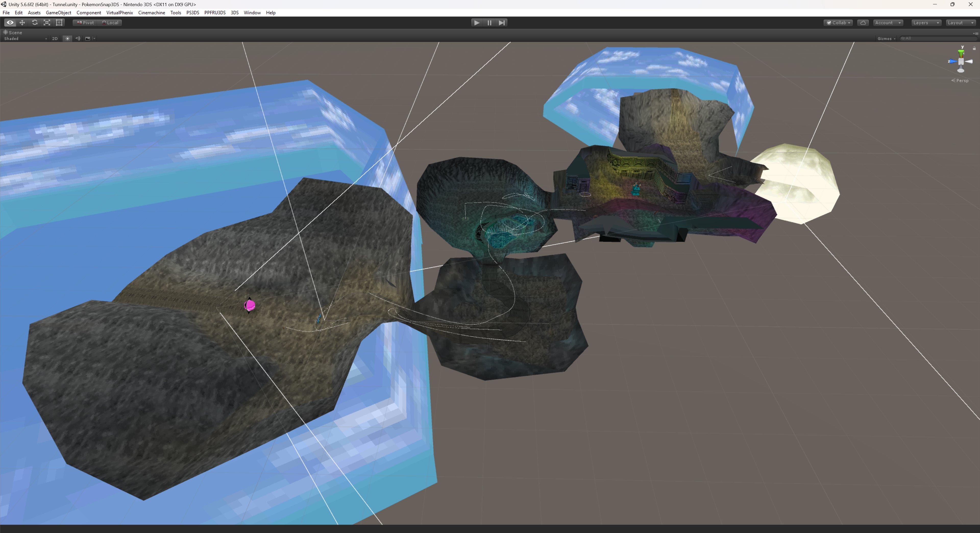Open the Edit menu
The height and width of the screenshot is (533, 980).
coord(19,13)
